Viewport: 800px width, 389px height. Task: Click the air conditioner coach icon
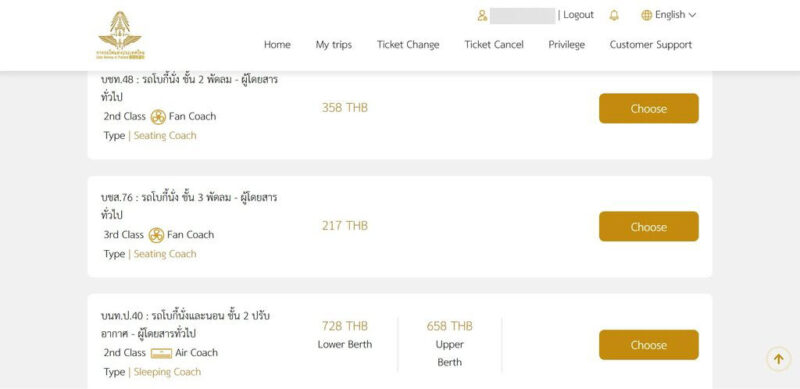tap(161, 353)
